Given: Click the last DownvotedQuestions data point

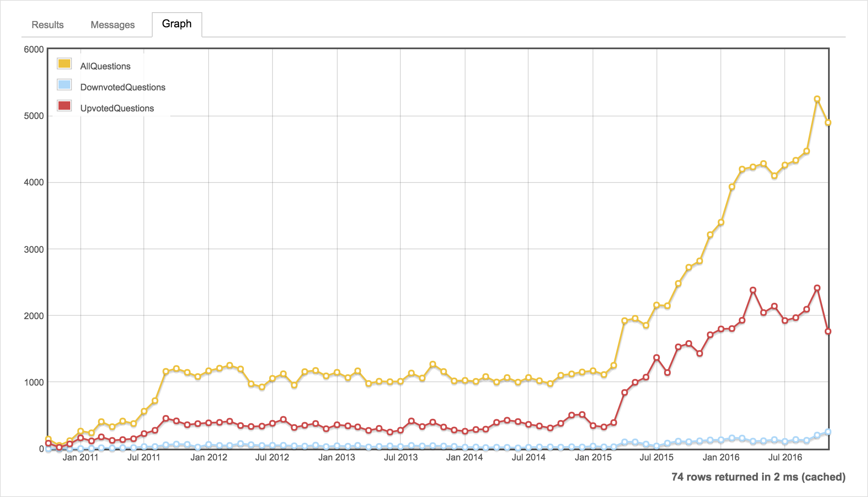Looking at the screenshot, I should [828, 432].
